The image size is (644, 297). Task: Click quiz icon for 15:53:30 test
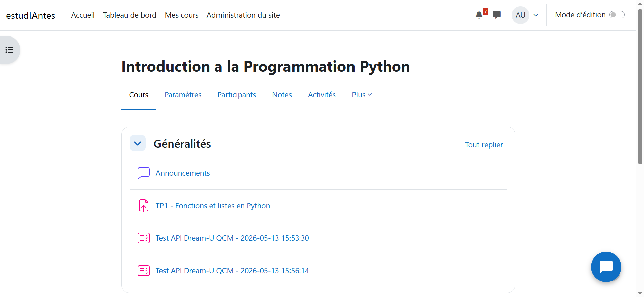click(x=144, y=238)
